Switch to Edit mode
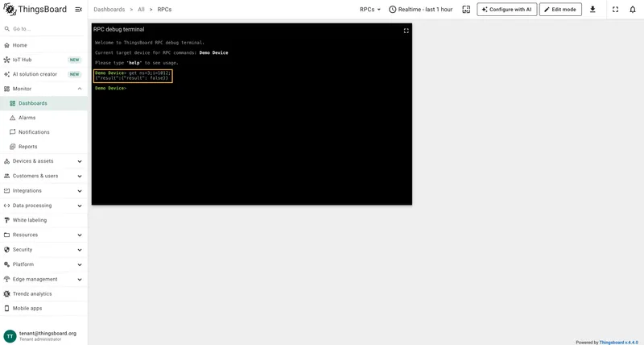 point(560,9)
